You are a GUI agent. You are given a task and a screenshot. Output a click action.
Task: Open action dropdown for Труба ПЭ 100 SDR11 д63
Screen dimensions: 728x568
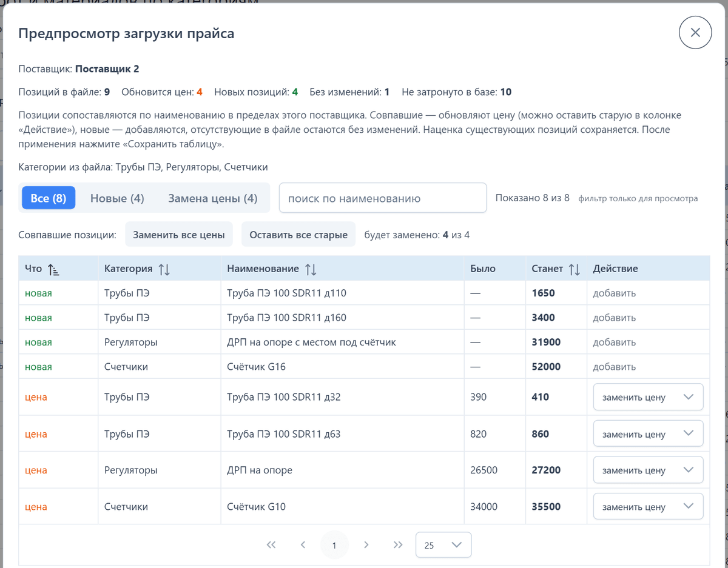(x=648, y=434)
